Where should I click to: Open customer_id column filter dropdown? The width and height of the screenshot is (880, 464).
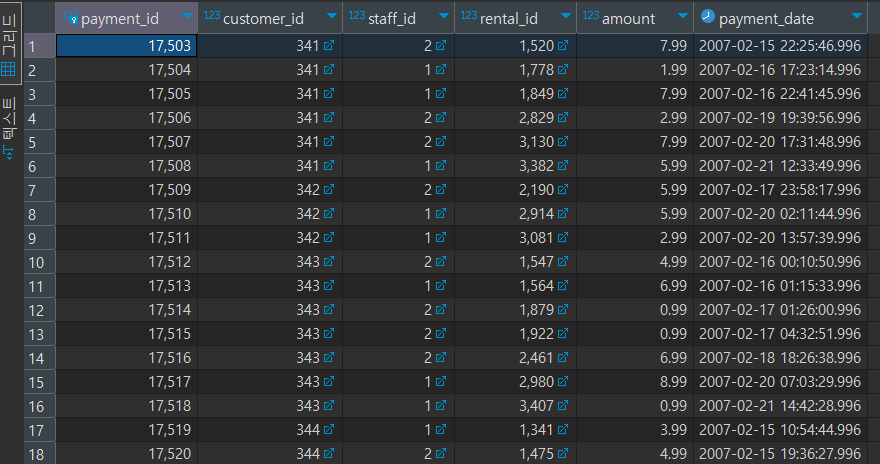332,16
